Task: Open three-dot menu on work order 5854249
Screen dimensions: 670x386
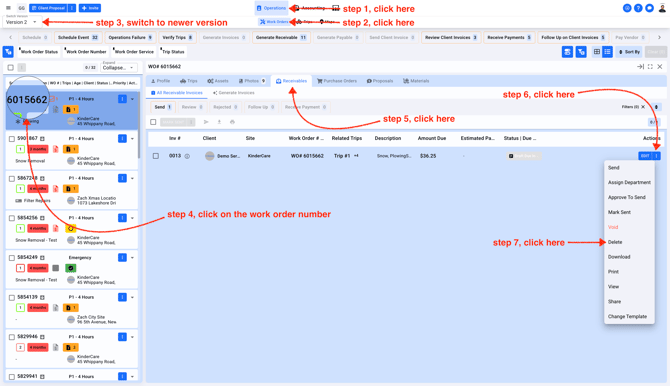Action: tap(122, 258)
